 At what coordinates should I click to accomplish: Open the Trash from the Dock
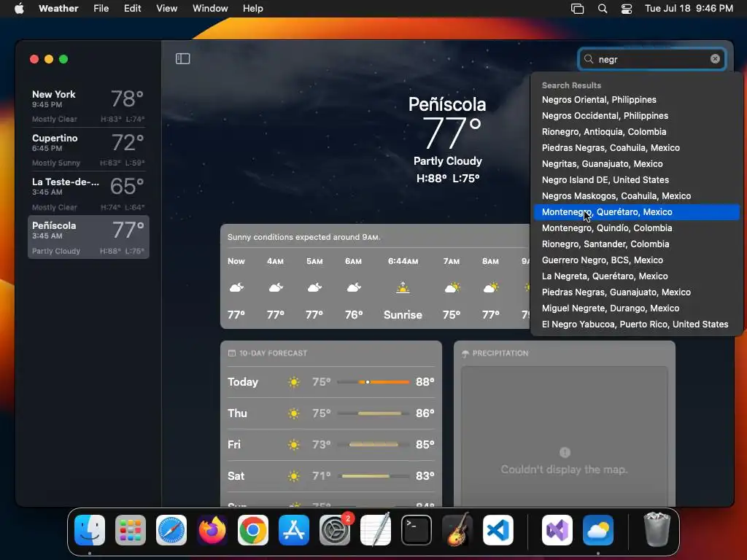(657, 529)
